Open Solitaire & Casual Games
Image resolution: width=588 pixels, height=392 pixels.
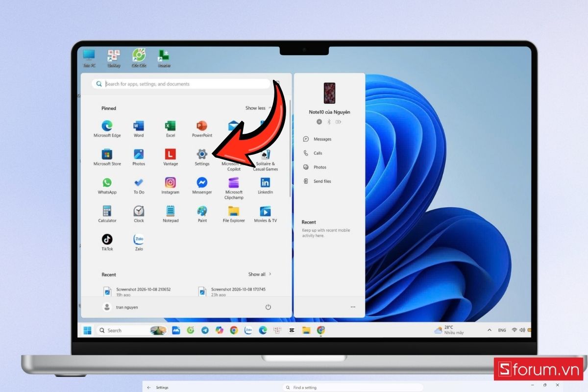265,160
